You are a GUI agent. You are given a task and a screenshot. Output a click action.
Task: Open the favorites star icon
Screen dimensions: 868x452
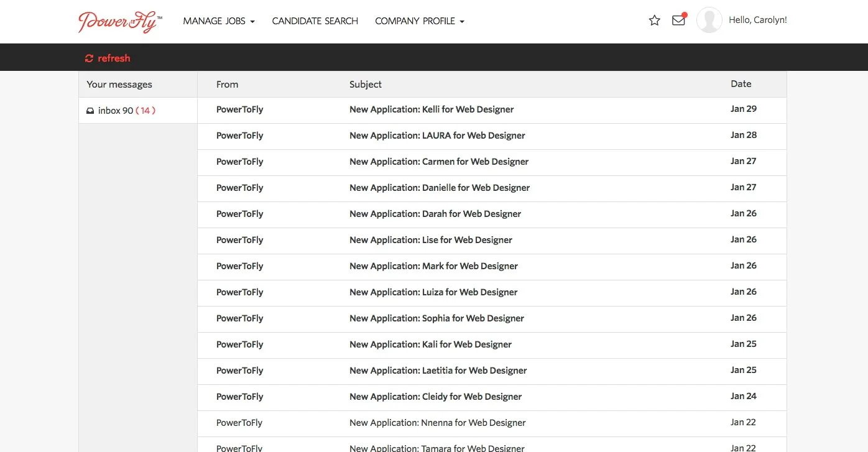tap(654, 21)
